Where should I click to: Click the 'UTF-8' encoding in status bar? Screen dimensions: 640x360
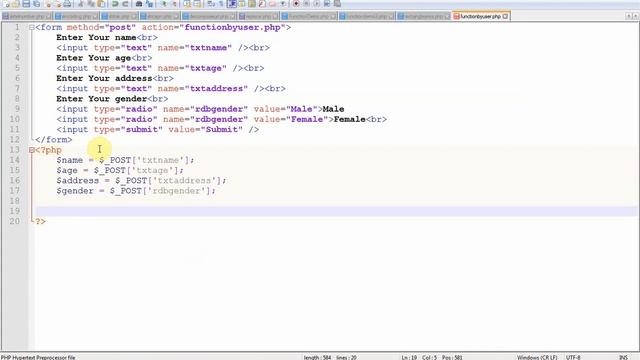pyautogui.click(x=573, y=357)
